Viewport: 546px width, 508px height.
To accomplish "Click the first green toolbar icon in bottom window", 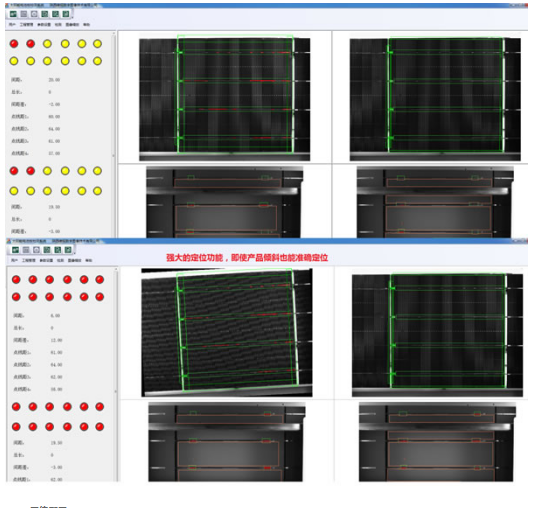I will coord(15,250).
